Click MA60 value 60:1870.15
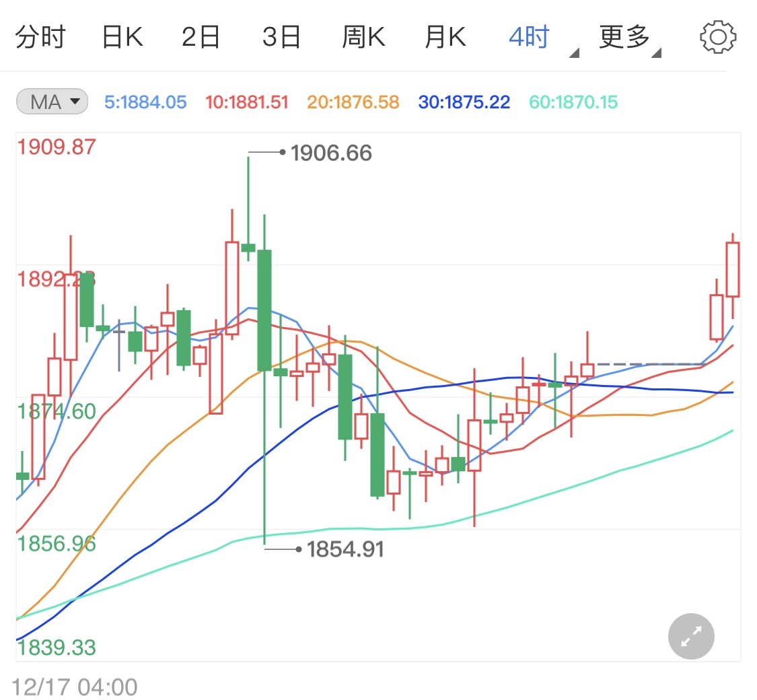 click(x=573, y=102)
